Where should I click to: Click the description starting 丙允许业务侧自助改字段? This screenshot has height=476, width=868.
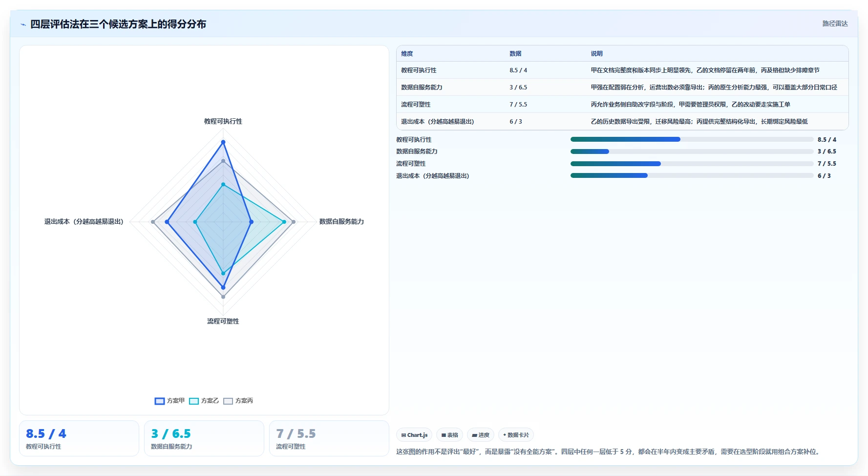[x=690, y=105]
